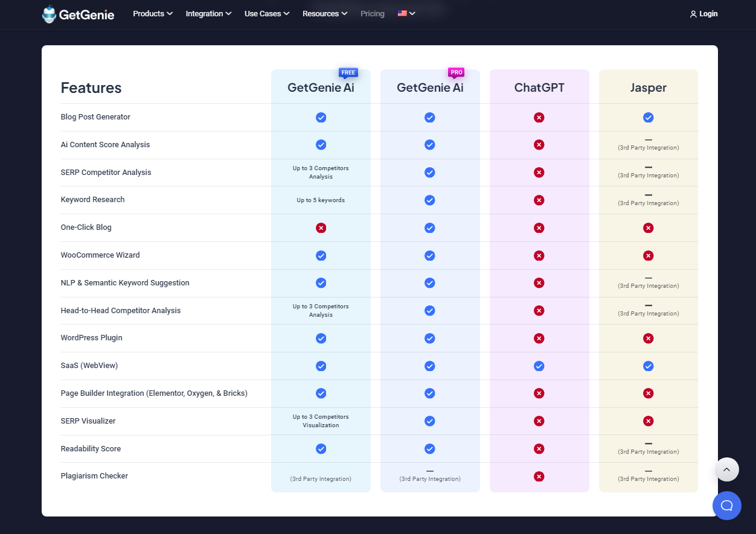Click the user icon beside Login
The image size is (756, 534).
tap(693, 14)
